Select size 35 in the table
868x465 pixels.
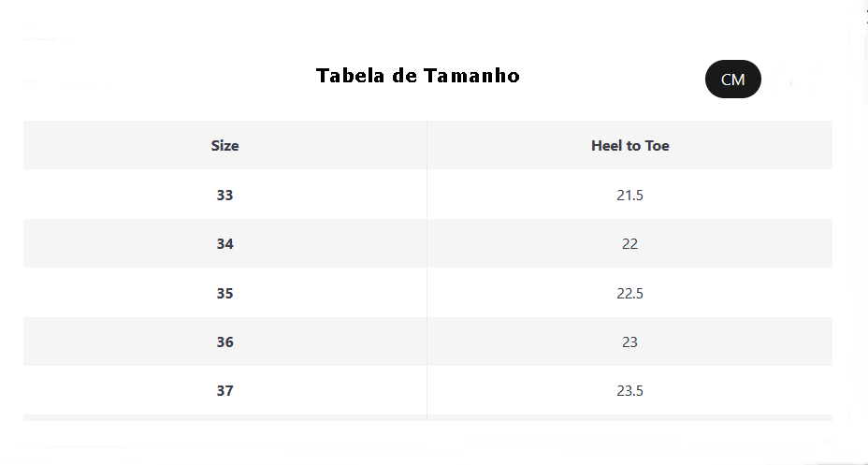[224, 294]
